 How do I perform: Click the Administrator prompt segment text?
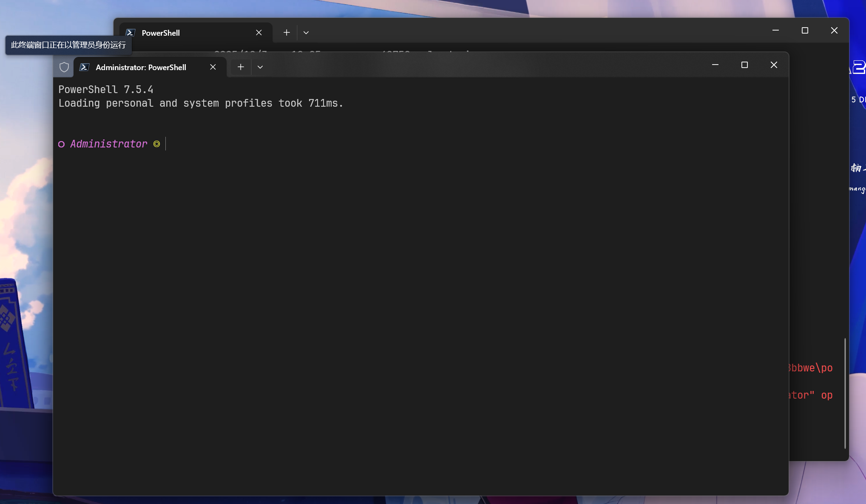(109, 144)
